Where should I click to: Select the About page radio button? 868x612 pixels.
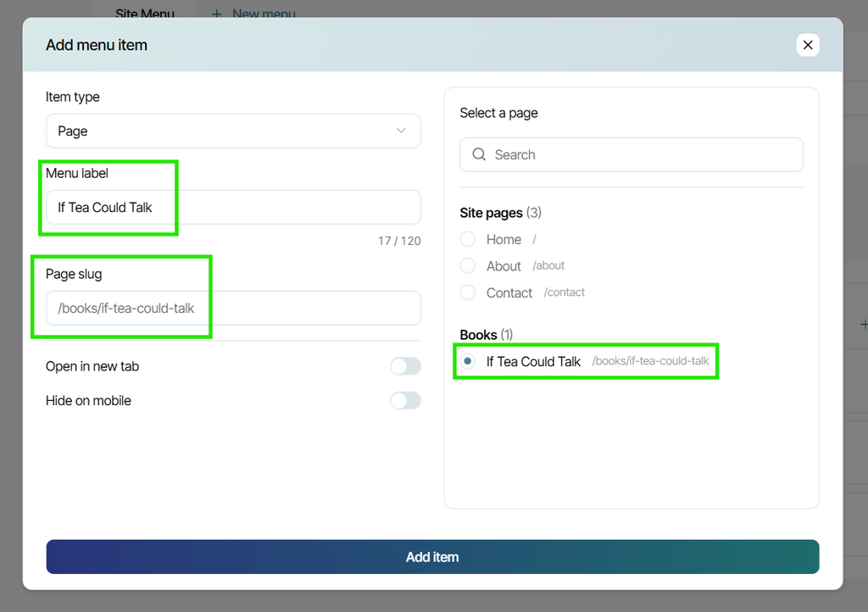pos(468,265)
